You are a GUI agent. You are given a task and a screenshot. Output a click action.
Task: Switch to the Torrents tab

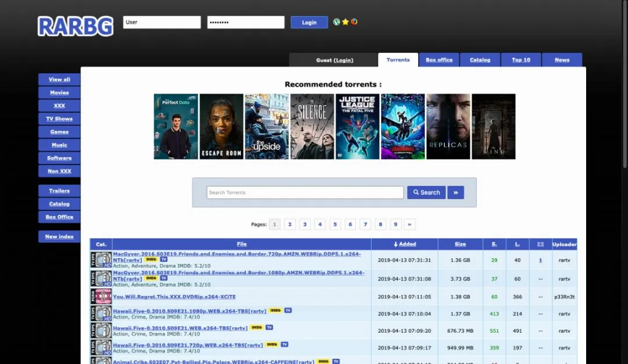[x=398, y=60]
